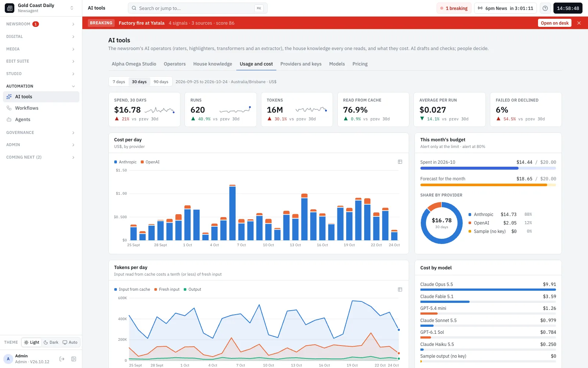Switch theme to Dark

[51, 342]
